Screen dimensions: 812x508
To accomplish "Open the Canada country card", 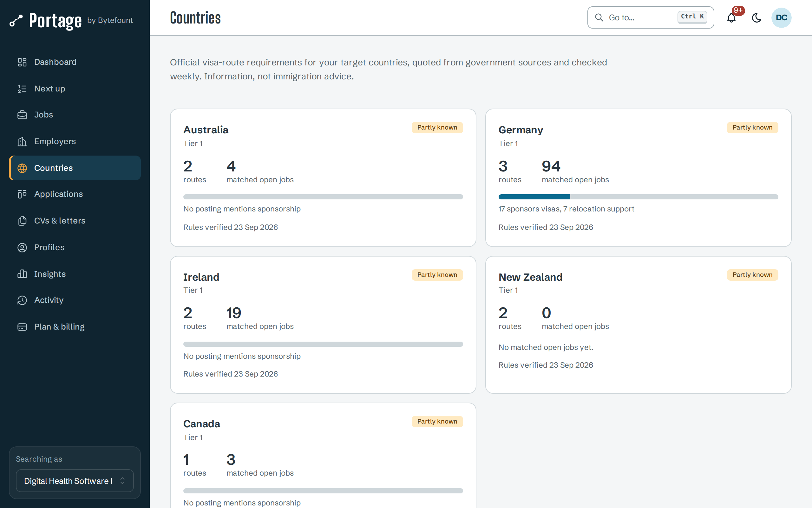I will [x=323, y=456].
